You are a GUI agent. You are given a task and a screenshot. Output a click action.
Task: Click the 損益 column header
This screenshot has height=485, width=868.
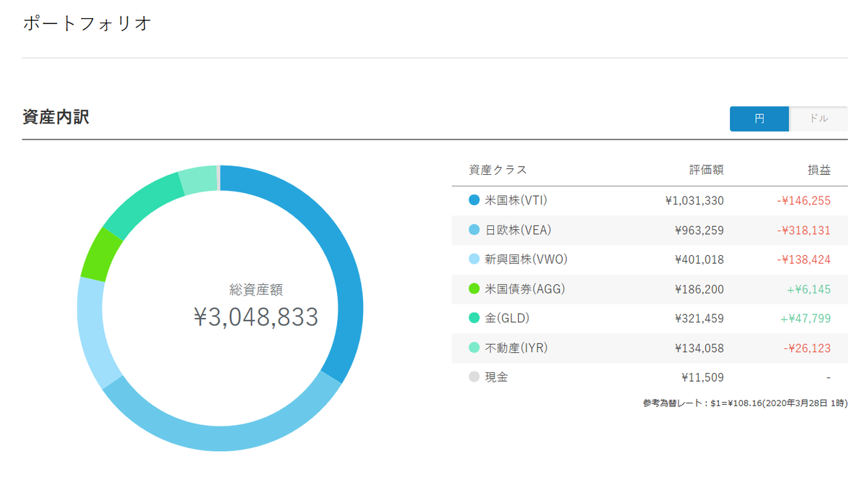(x=819, y=170)
